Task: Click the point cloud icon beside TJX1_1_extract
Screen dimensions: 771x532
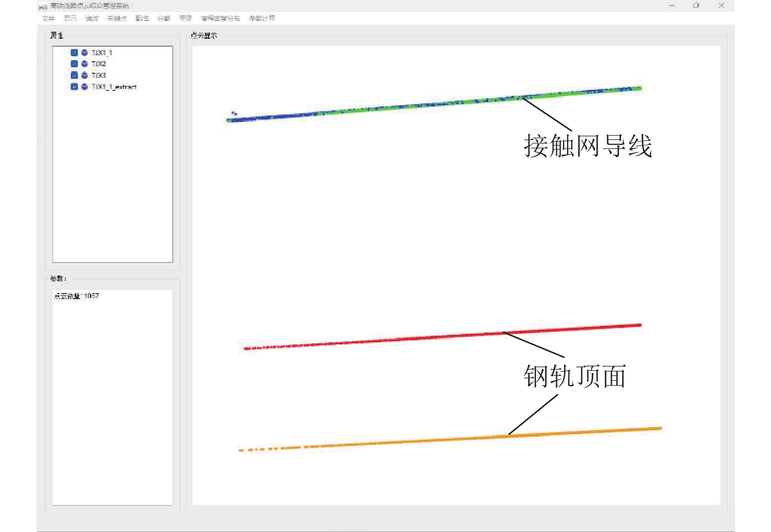Action: (x=84, y=87)
